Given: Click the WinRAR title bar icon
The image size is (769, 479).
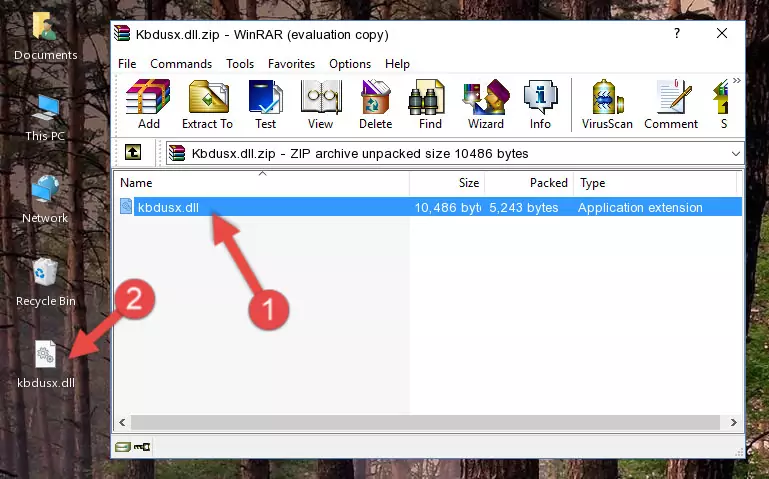Looking at the screenshot, I should click(123, 33).
